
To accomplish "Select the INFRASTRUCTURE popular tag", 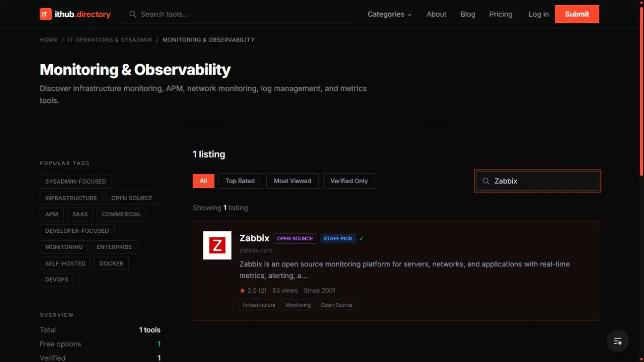I will 71,198.
